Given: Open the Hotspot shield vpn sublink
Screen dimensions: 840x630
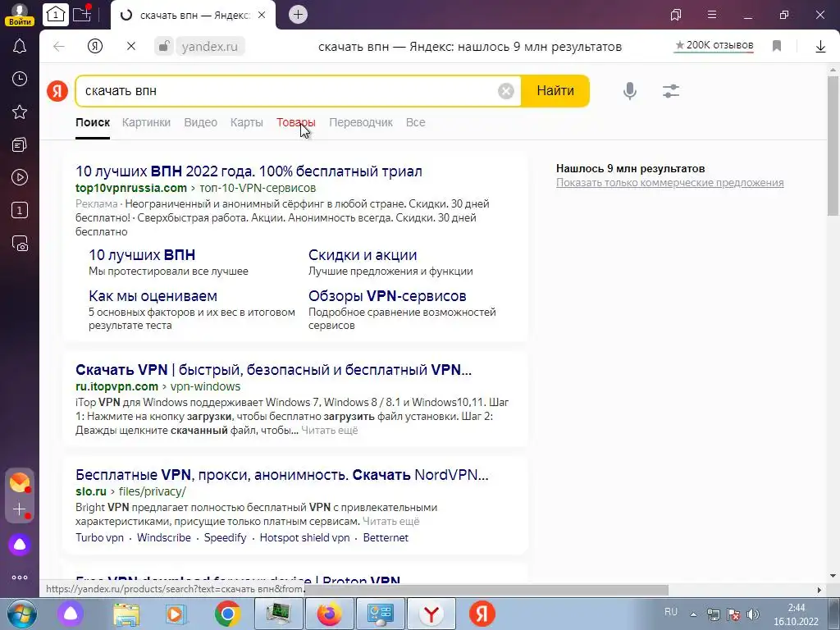Looking at the screenshot, I should 304,537.
